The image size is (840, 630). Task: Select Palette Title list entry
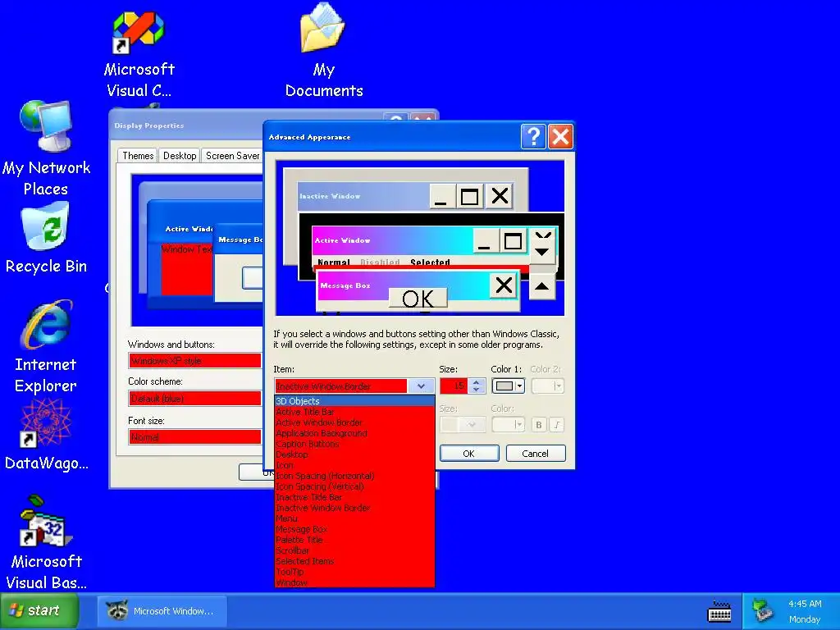click(x=354, y=540)
